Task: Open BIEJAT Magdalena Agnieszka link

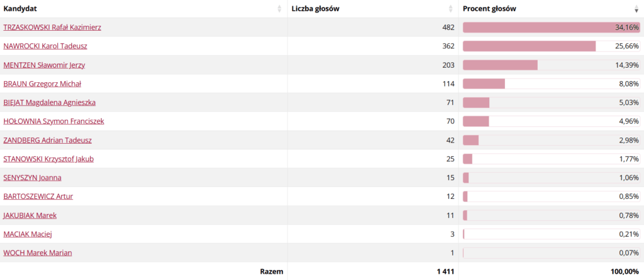Action: tap(49, 102)
